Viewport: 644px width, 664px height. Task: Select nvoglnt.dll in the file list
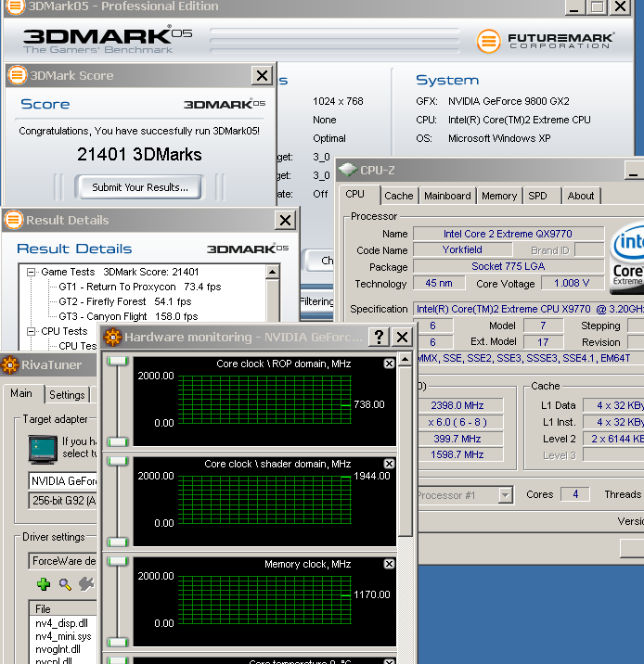pyautogui.click(x=58, y=649)
